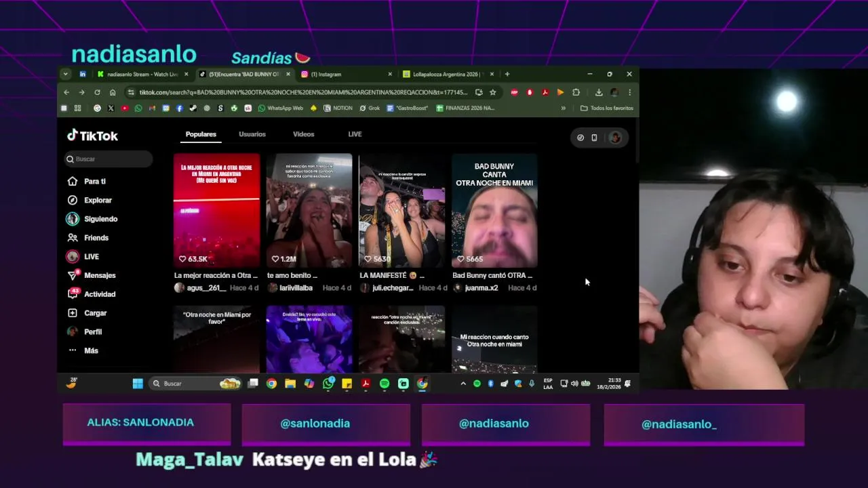Open Actividad notifications

click(91, 294)
